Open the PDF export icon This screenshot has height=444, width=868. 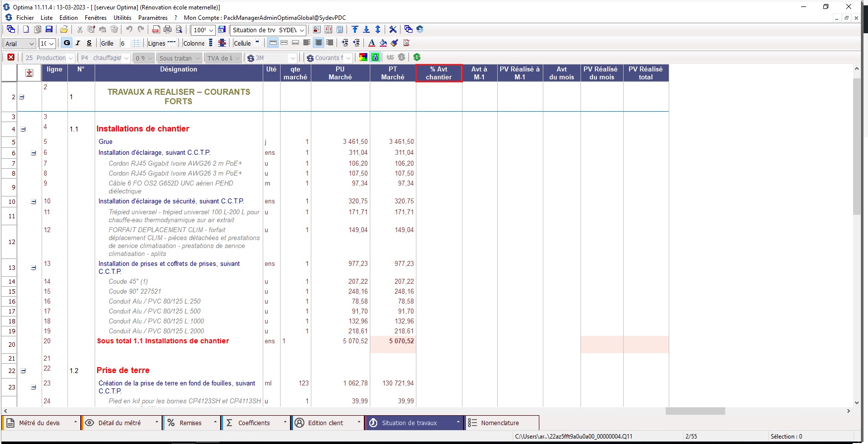click(x=156, y=30)
